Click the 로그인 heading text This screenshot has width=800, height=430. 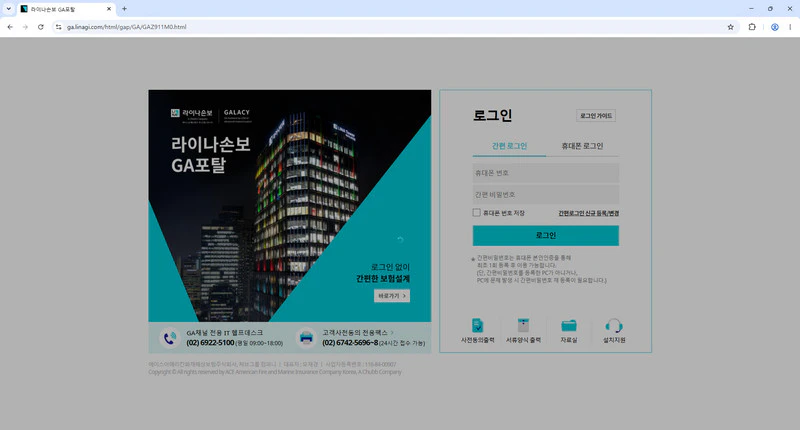(x=492, y=115)
